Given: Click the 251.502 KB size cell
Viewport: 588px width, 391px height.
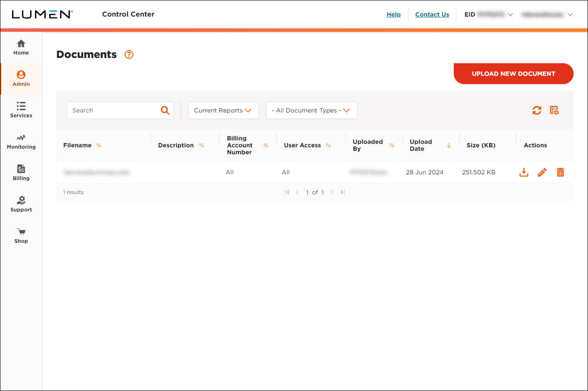Looking at the screenshot, I should pyautogui.click(x=479, y=172).
